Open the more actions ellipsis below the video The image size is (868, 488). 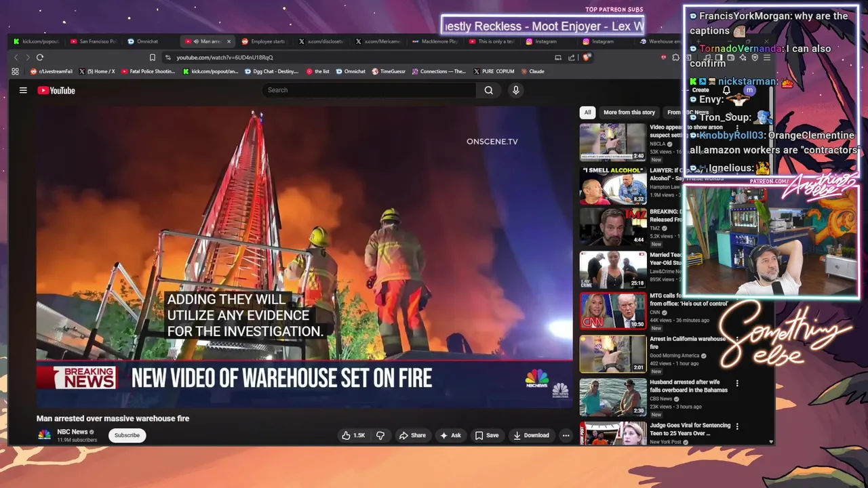point(566,435)
